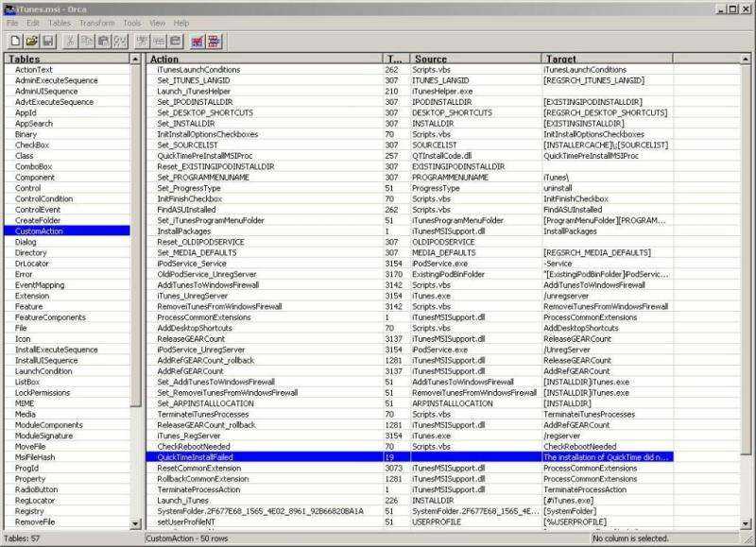This screenshot has height=547, width=756.
Task: Click the New file toolbar icon
Action: click(x=15, y=42)
